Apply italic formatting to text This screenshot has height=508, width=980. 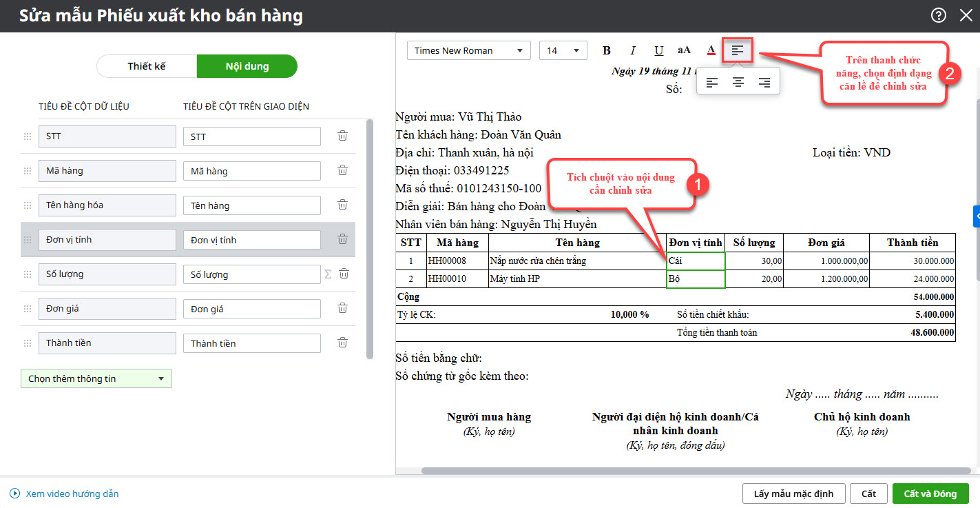tap(632, 50)
